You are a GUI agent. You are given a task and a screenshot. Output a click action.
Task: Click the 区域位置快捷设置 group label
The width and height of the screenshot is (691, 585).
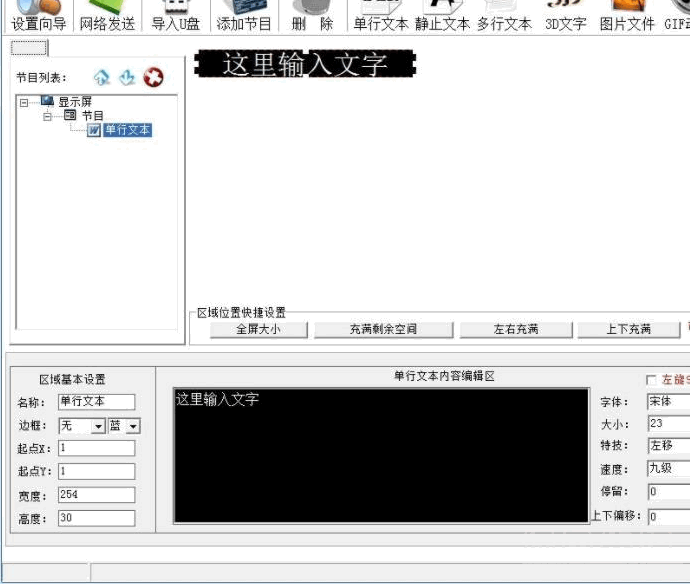241,313
